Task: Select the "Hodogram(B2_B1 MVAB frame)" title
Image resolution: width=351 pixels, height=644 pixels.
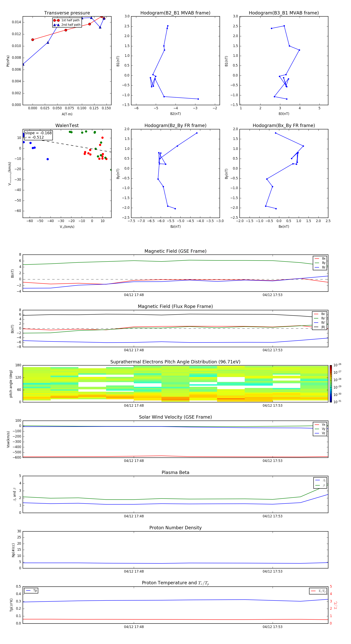Action: (175, 13)
